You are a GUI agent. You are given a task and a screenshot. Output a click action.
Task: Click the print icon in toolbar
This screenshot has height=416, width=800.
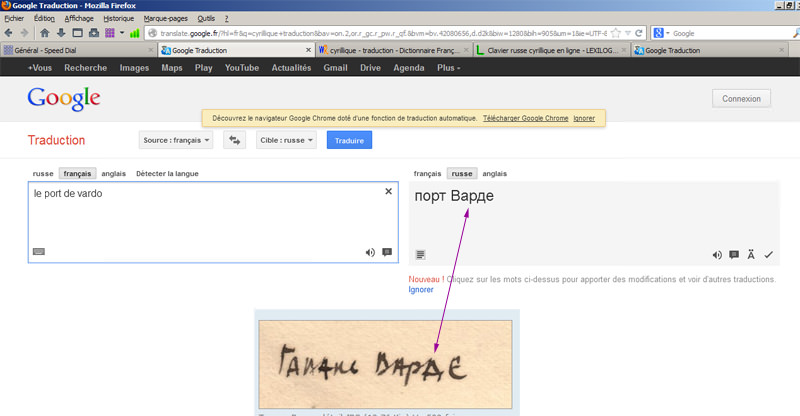tap(94, 33)
